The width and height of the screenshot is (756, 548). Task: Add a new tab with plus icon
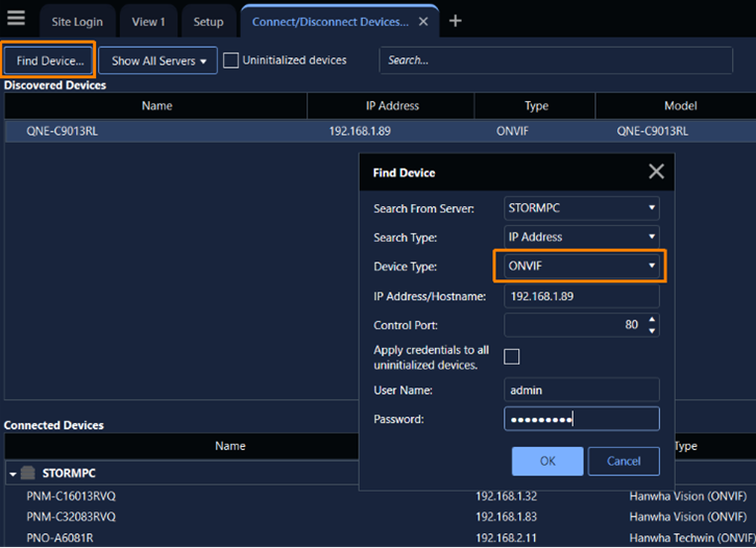455,21
